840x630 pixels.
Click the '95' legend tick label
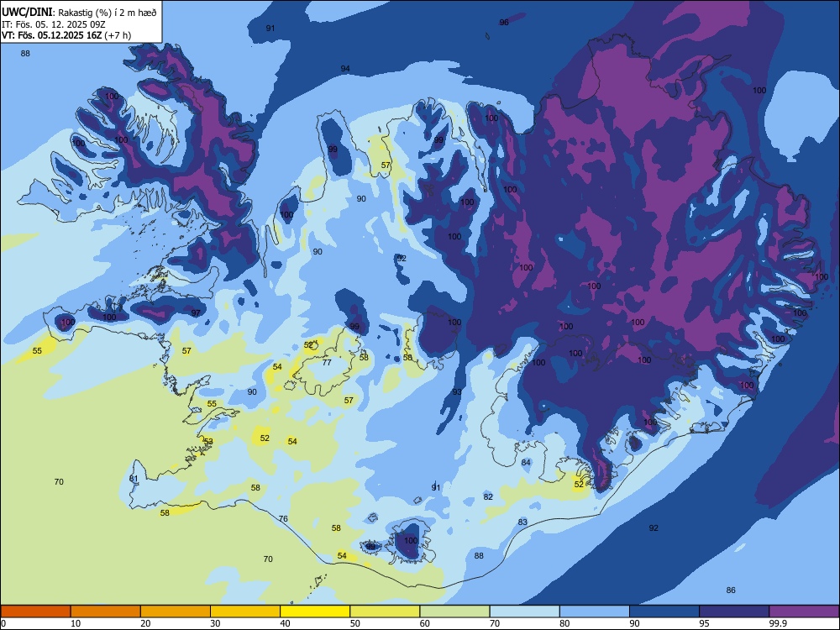point(704,623)
